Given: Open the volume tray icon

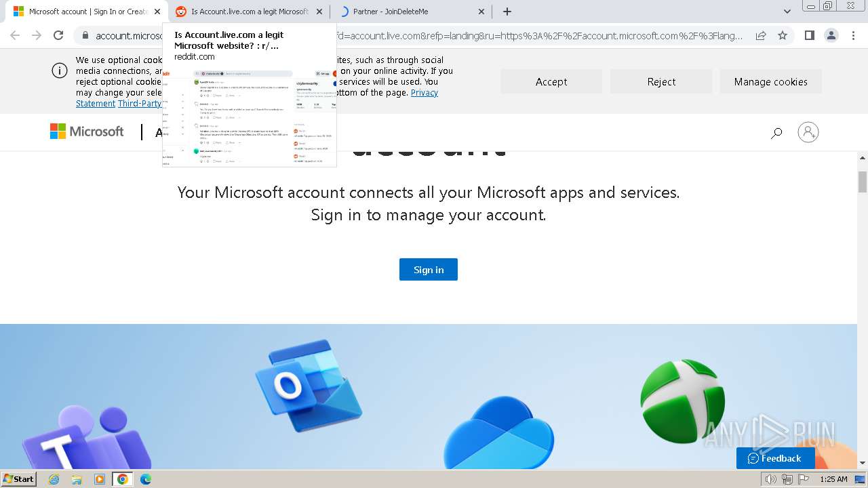Looking at the screenshot, I should 770,479.
